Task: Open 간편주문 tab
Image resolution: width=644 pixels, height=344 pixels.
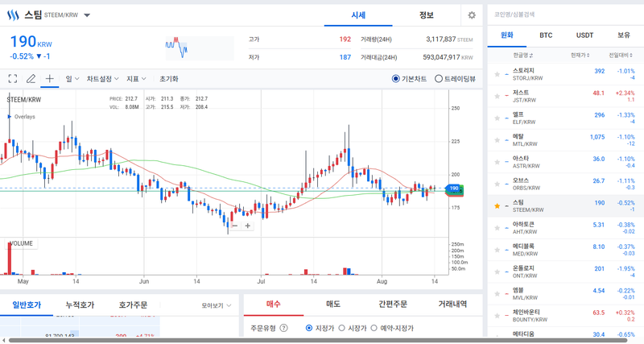Action: click(x=393, y=305)
